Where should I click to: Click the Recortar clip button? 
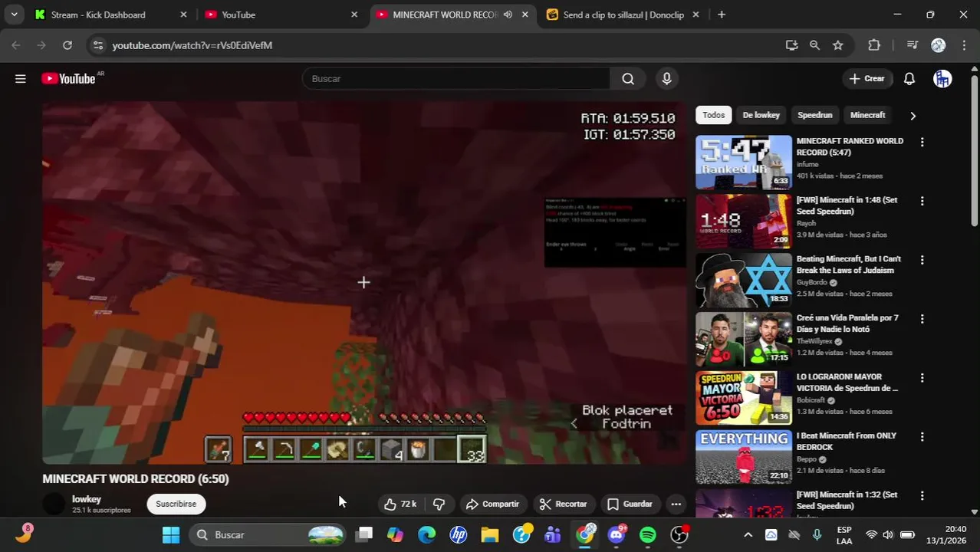click(564, 504)
